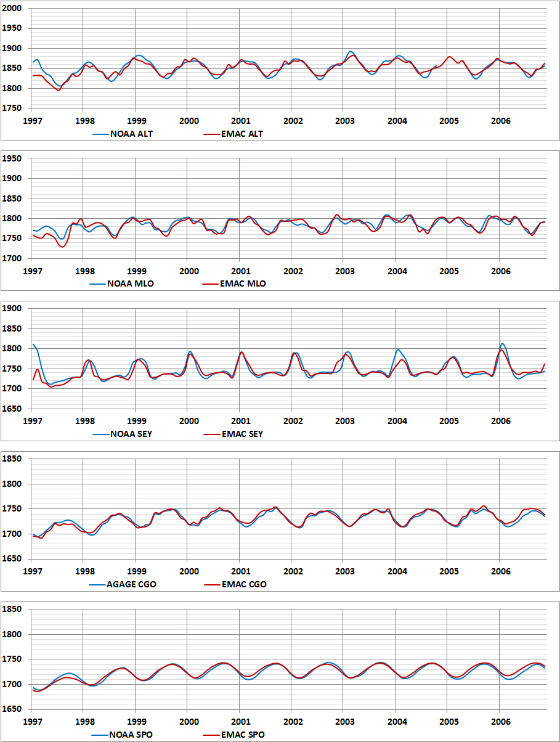Select the NOAA MLO legend entry

tap(130, 284)
